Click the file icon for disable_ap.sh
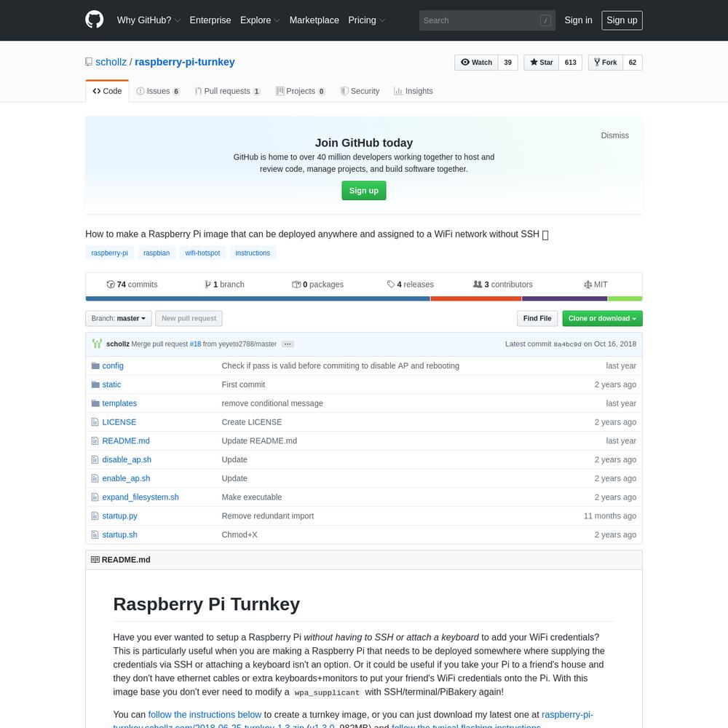The image size is (728, 728). (95, 459)
